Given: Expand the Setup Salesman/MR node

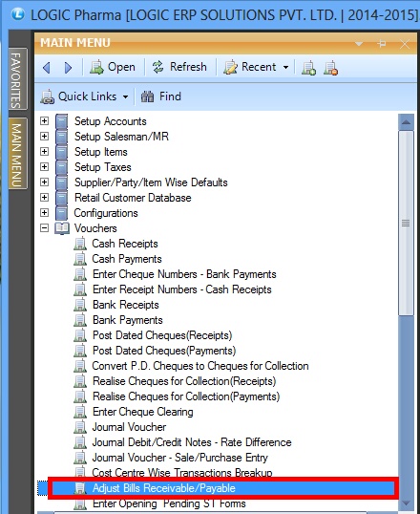Looking at the screenshot, I should point(44,136).
